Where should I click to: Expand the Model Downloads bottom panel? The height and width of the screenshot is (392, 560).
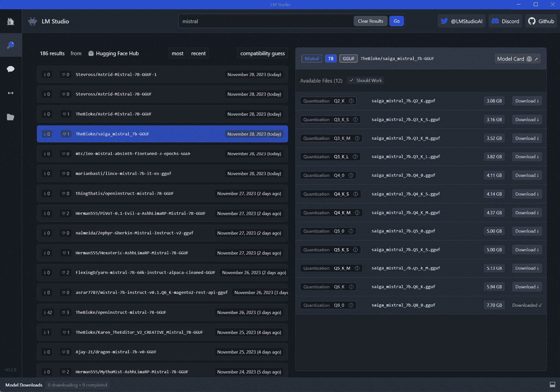(x=552, y=385)
